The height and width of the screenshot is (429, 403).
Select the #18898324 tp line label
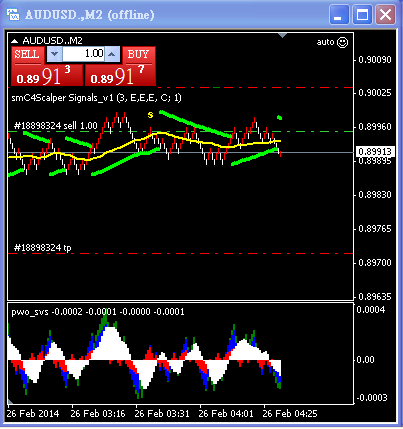(43, 248)
